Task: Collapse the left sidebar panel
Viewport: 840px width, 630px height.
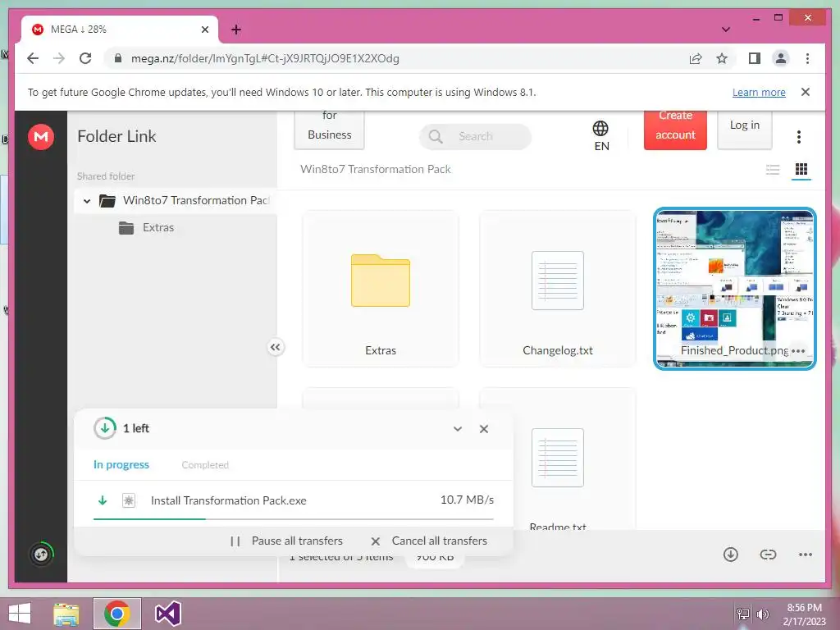Action: pyautogui.click(x=275, y=347)
